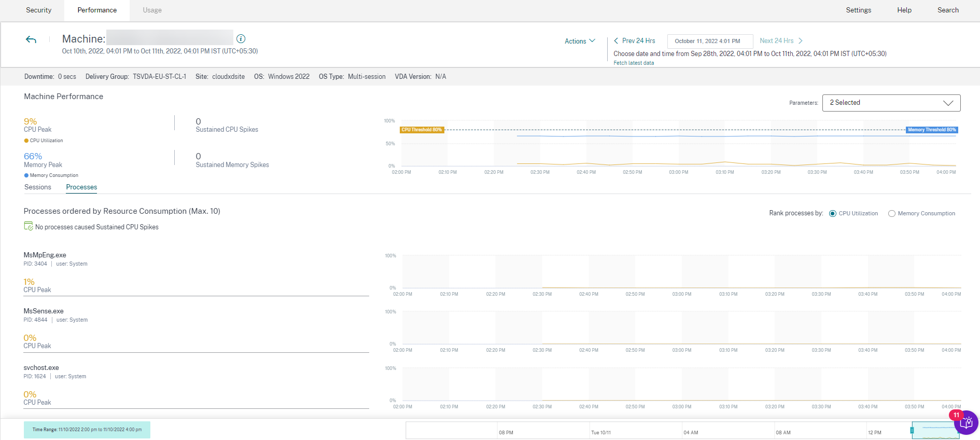Image resolution: width=980 pixels, height=440 pixels.
Task: Click the right chevron after Next 24 Hrs
Action: (801, 41)
